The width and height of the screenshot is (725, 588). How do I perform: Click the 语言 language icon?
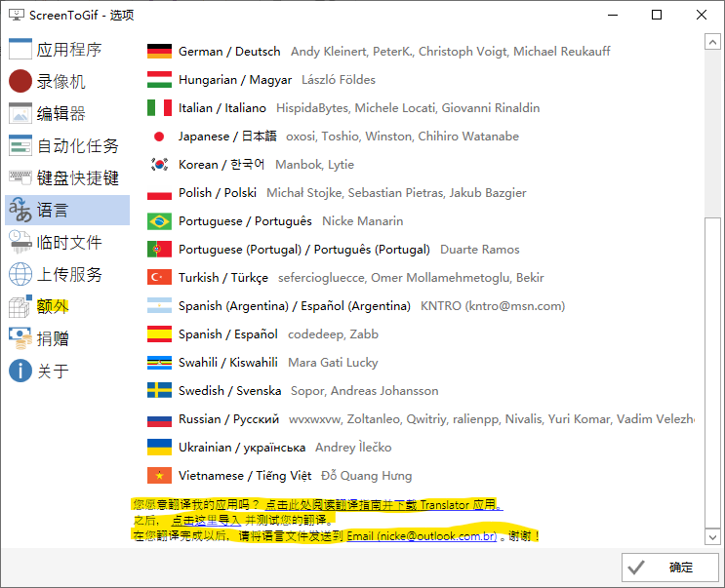point(20,210)
